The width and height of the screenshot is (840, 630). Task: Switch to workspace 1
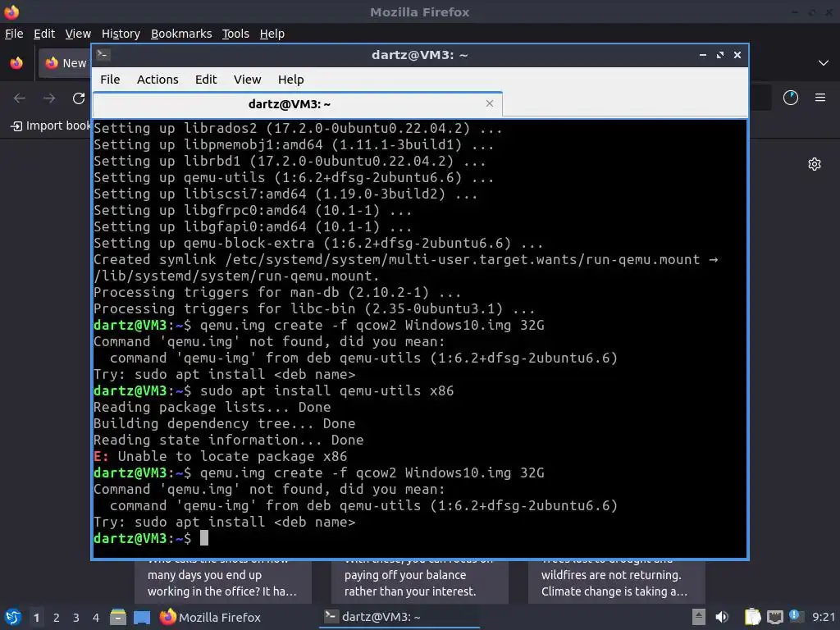coord(36,618)
